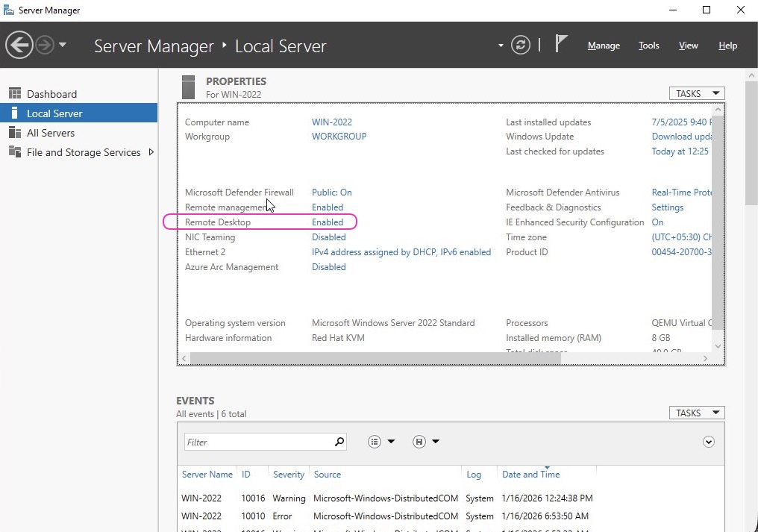The image size is (758, 532).
Task: Open the Properties TASKS dropdown
Action: point(697,93)
